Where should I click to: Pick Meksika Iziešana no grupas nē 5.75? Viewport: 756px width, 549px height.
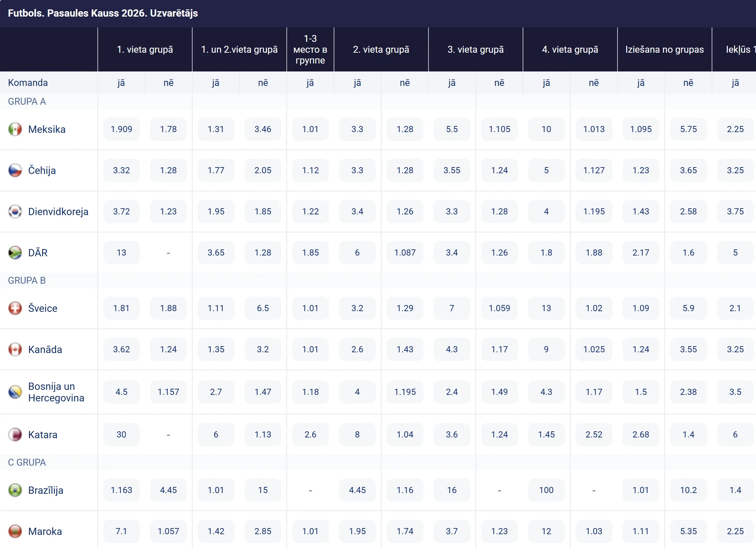(689, 129)
